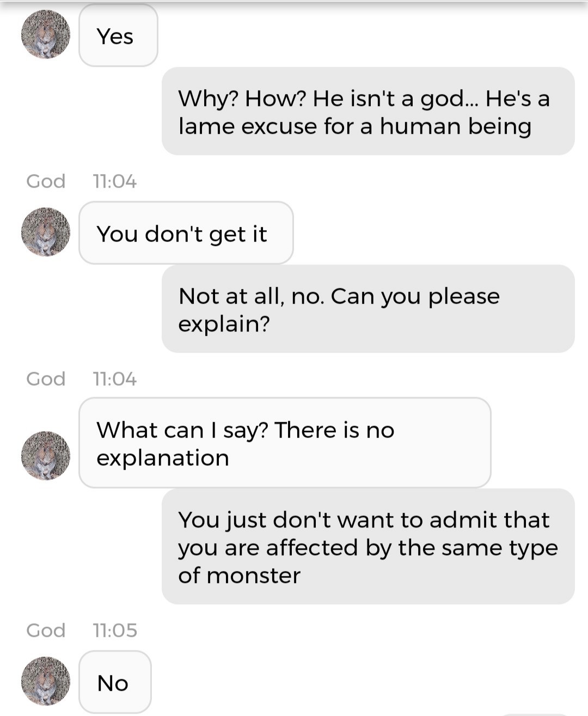The width and height of the screenshot is (588, 716).
Task: Click the words "human being" in the sent message
Action: point(455,126)
